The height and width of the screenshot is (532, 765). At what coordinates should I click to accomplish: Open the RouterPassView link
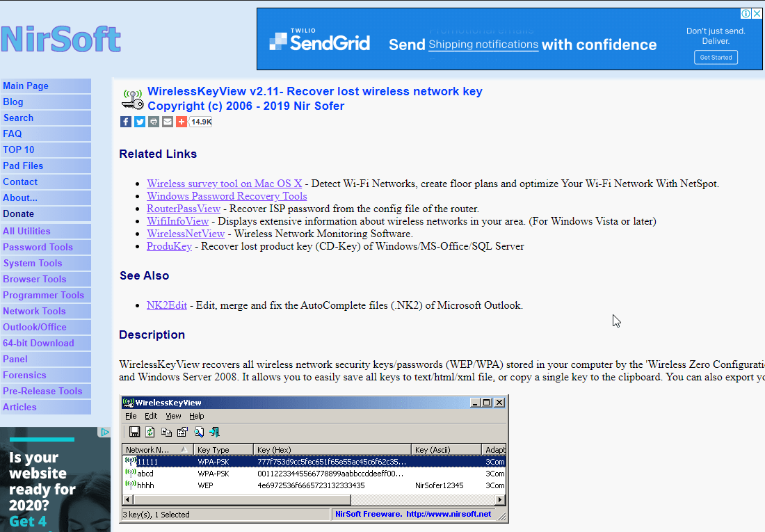click(184, 209)
